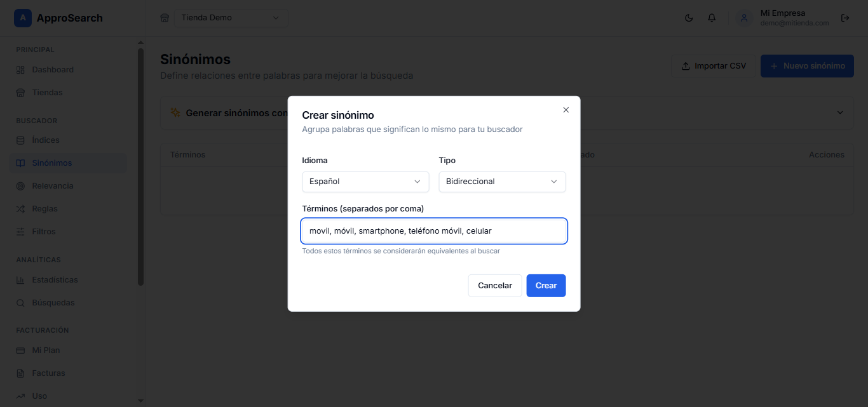
Task: Click Importar CSV button
Action: tap(714, 66)
